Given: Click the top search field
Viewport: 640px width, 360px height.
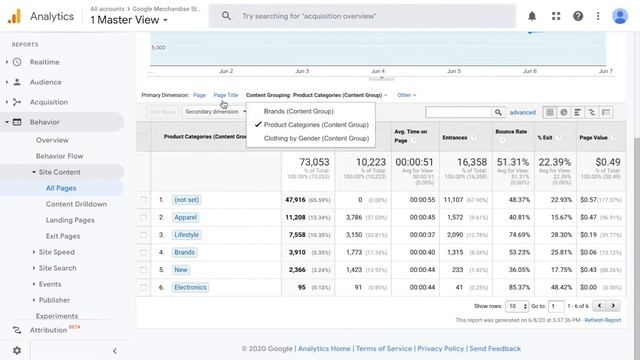Looking at the screenshot, I should click(362, 16).
